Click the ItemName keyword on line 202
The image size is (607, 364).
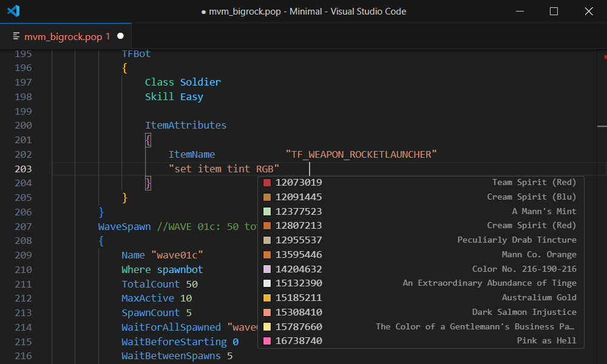192,155
